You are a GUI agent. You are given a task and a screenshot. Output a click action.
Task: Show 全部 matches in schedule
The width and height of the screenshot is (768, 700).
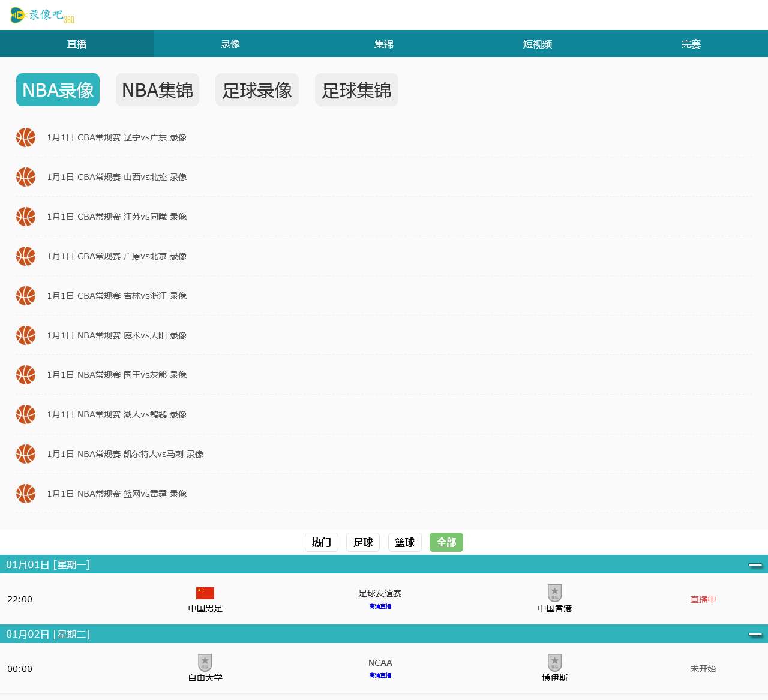(x=446, y=542)
